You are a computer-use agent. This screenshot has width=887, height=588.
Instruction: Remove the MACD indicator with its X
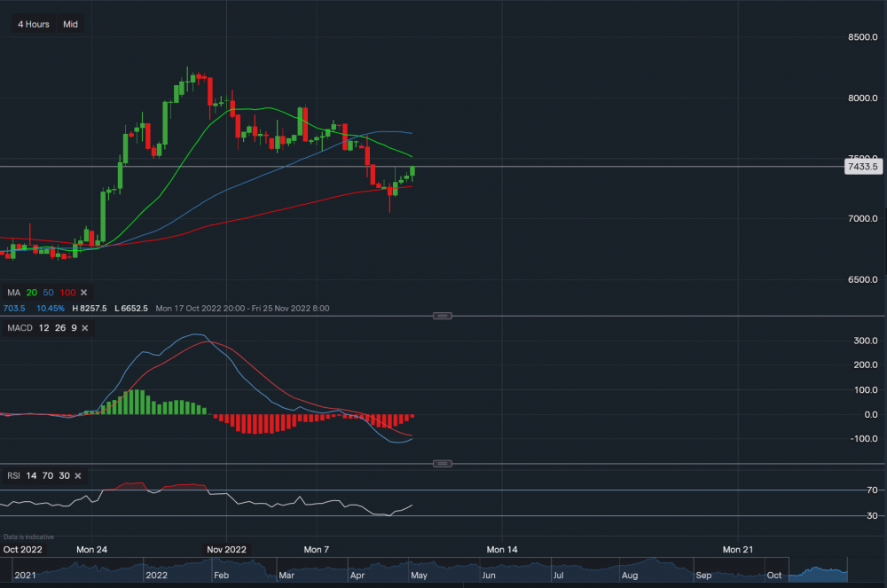pyautogui.click(x=86, y=329)
